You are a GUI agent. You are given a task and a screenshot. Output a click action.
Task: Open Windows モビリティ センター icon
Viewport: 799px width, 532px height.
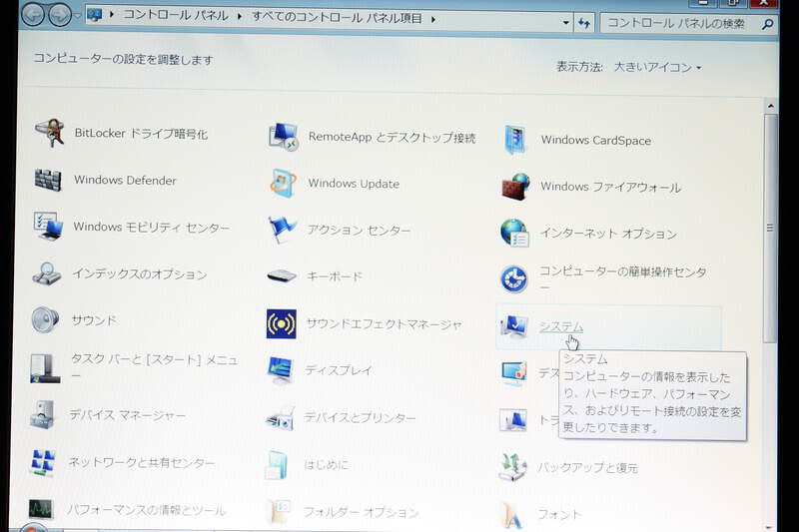(x=48, y=226)
